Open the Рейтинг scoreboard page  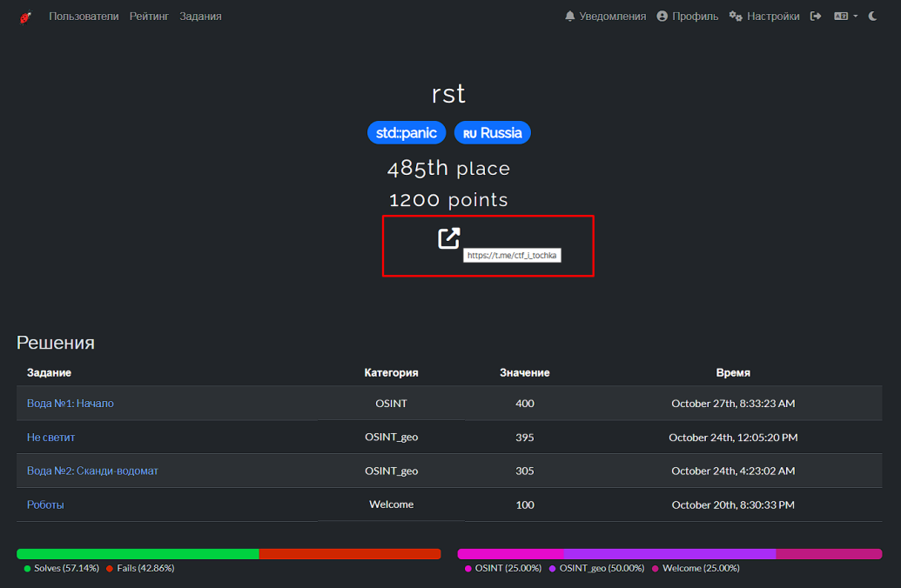point(149,17)
